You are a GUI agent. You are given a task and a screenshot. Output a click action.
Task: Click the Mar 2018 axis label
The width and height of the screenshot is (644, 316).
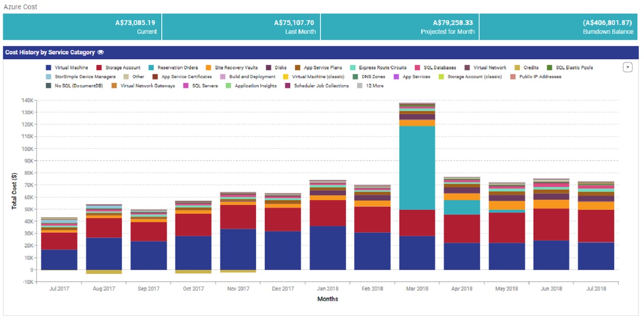[417, 289]
